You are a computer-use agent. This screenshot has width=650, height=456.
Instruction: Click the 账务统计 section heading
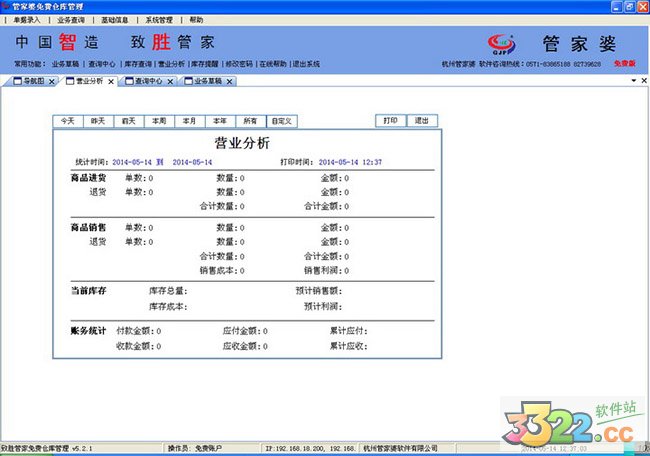[88, 331]
